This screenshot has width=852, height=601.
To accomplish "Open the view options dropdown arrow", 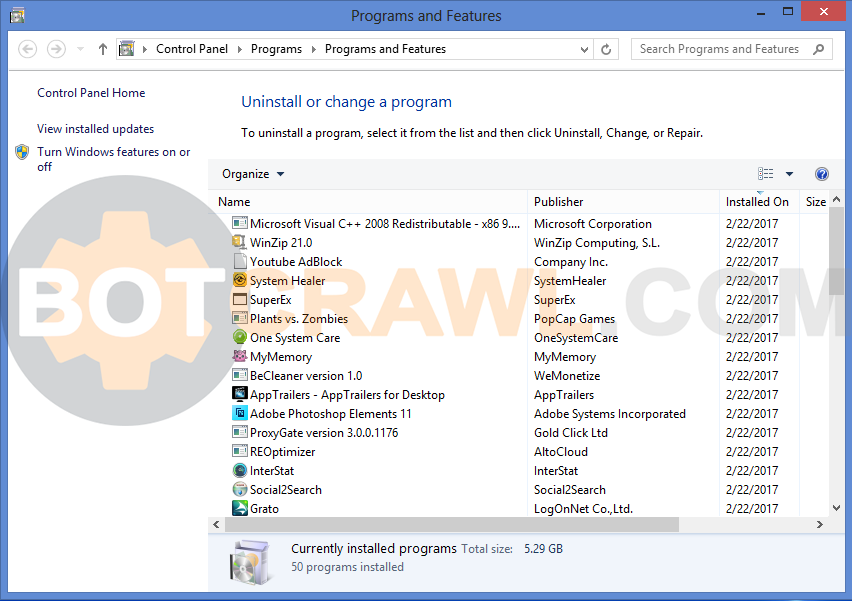I will (789, 174).
